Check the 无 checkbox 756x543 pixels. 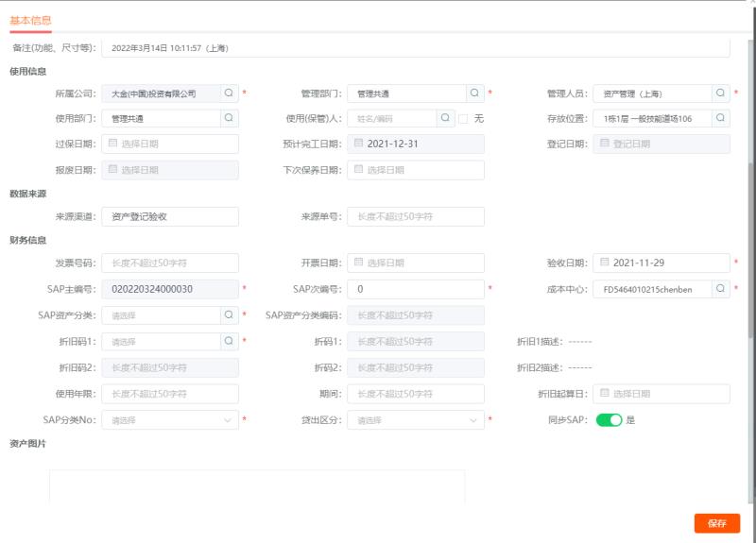point(463,119)
